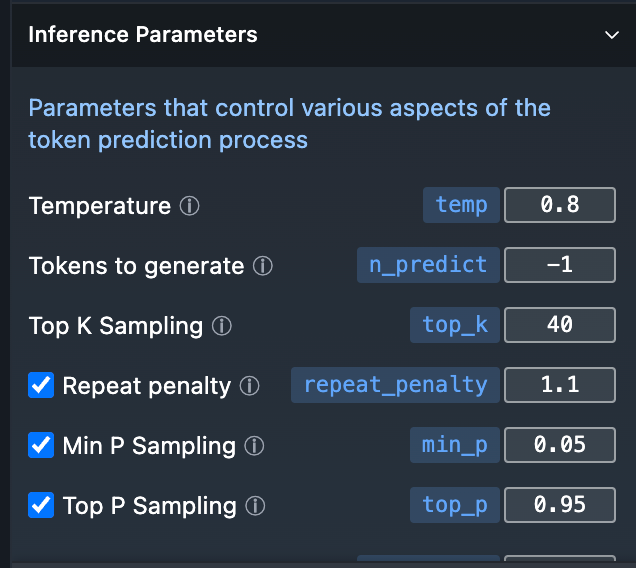Collapse the Inference Parameters section chevron

coord(612,35)
